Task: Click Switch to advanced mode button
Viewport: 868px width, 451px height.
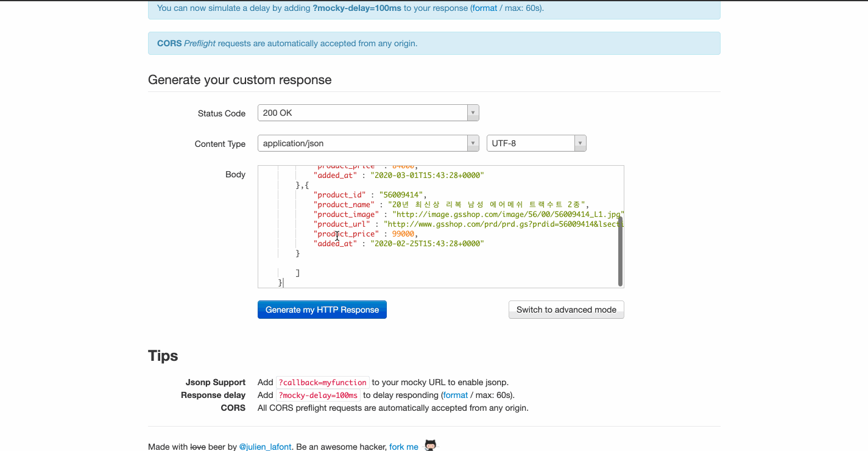Action: point(566,310)
